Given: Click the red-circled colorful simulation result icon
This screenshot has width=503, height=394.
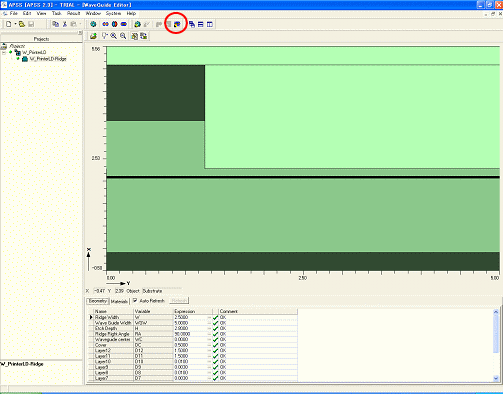Looking at the screenshot, I should 177,24.
